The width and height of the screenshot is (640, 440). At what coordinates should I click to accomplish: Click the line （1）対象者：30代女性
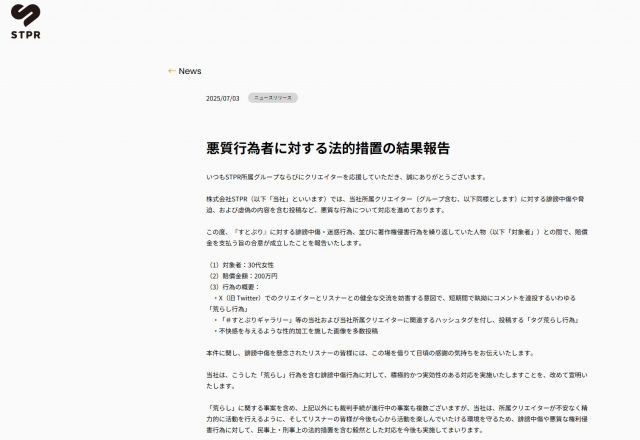click(240, 265)
